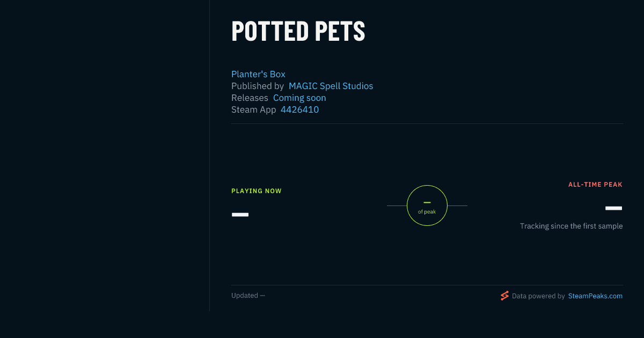
Task: Open Steam App 4426410 link
Action: 299,109
